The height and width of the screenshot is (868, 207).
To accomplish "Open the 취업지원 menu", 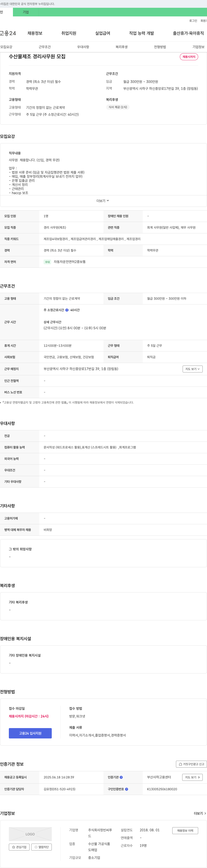I will tap(69, 33).
